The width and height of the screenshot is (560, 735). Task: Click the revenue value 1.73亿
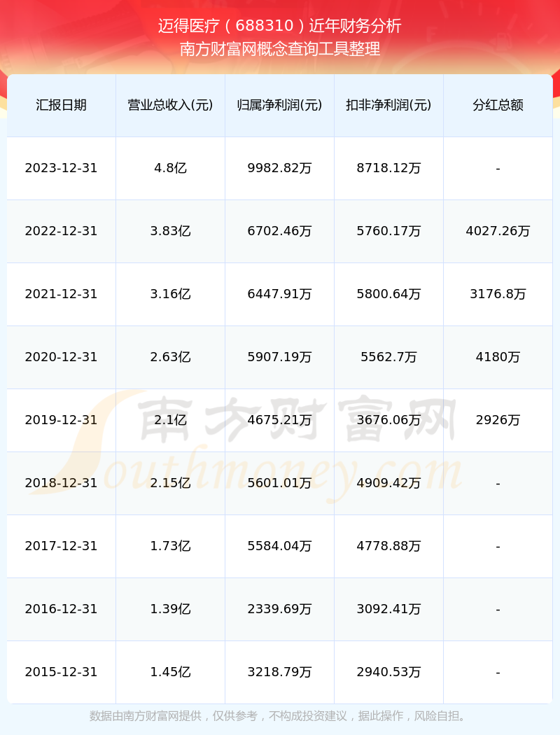tap(171, 546)
